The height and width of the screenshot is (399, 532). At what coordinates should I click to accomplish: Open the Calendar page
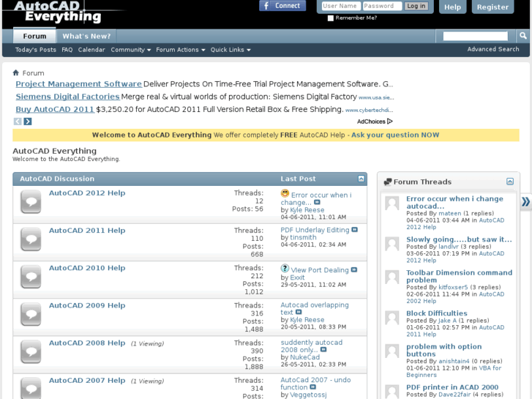(91, 50)
